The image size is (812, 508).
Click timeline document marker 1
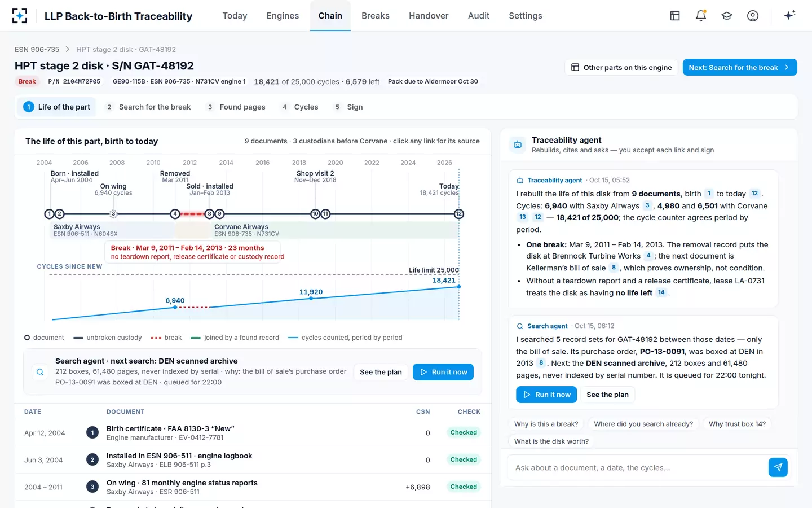coord(49,214)
